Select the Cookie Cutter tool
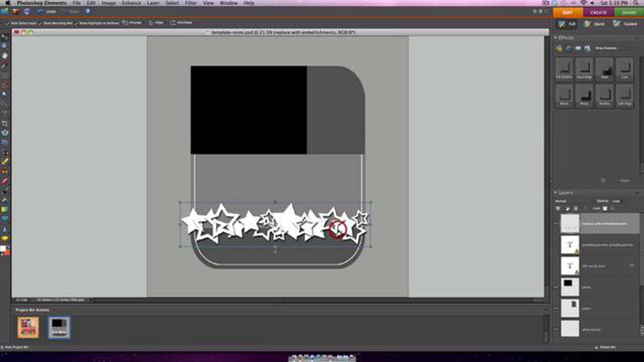Screen dimensions: 644x362 pos(5,133)
